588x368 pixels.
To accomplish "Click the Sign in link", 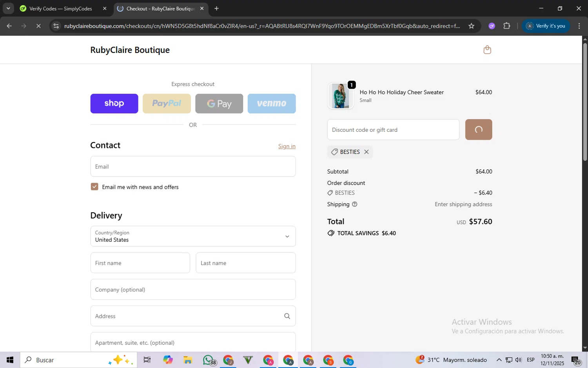I will click(x=287, y=146).
